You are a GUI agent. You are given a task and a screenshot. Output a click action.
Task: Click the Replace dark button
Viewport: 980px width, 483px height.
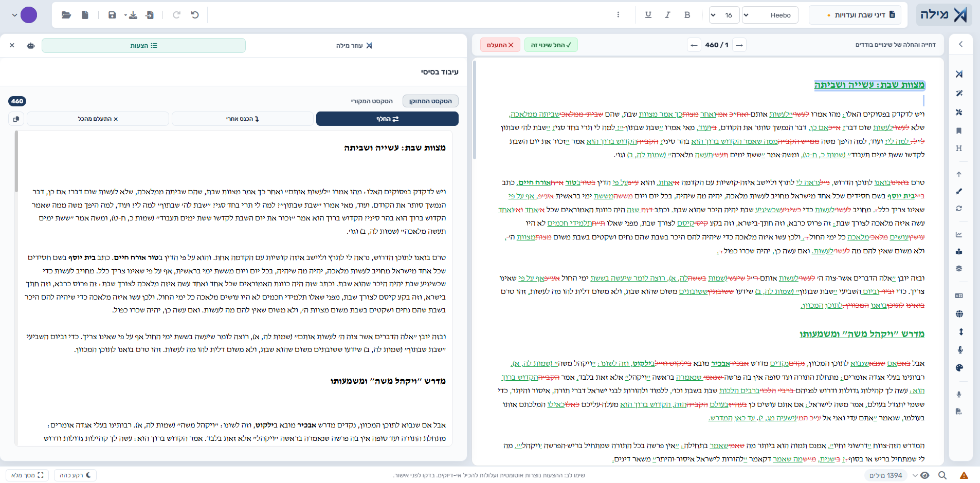pos(387,119)
